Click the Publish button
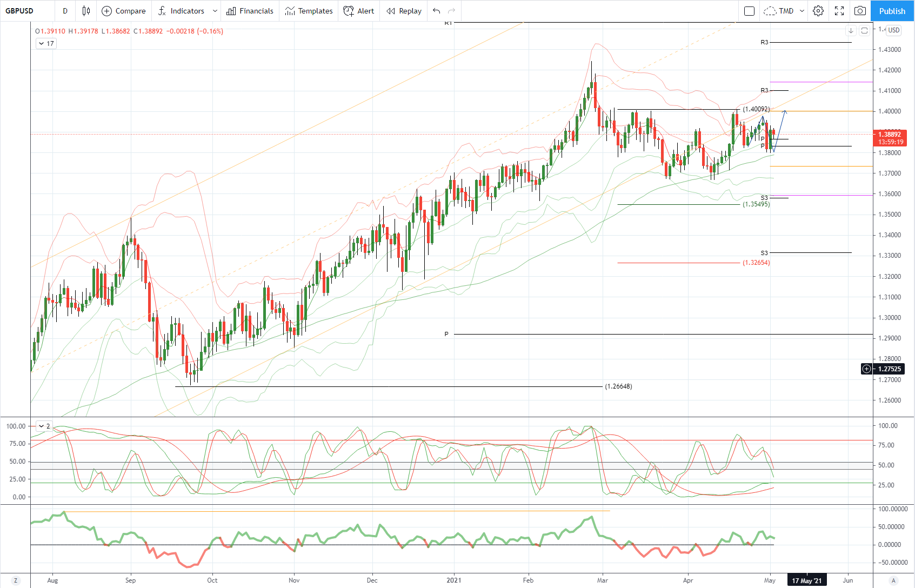 [892, 11]
